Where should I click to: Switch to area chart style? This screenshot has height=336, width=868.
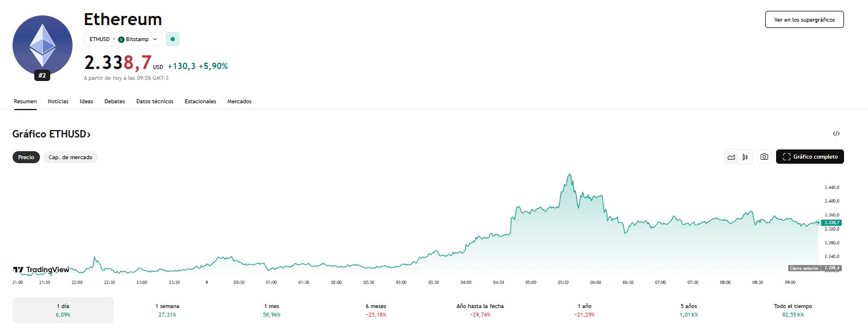[x=731, y=157]
